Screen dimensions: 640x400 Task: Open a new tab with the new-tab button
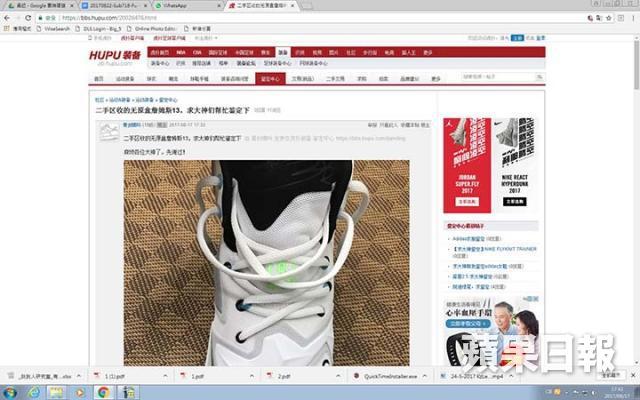click(x=307, y=6)
